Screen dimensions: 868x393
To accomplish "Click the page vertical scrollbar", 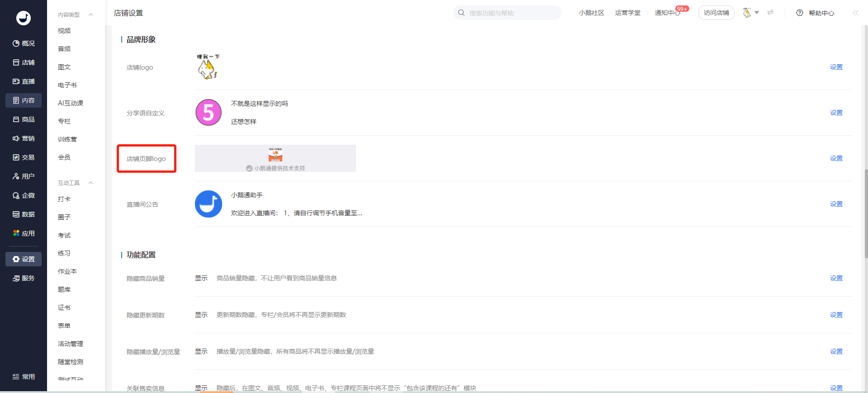I will (866, 213).
